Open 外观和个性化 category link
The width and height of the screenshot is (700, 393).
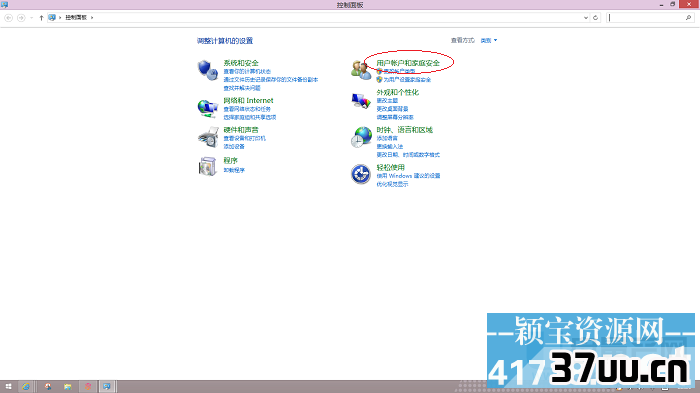coord(398,92)
